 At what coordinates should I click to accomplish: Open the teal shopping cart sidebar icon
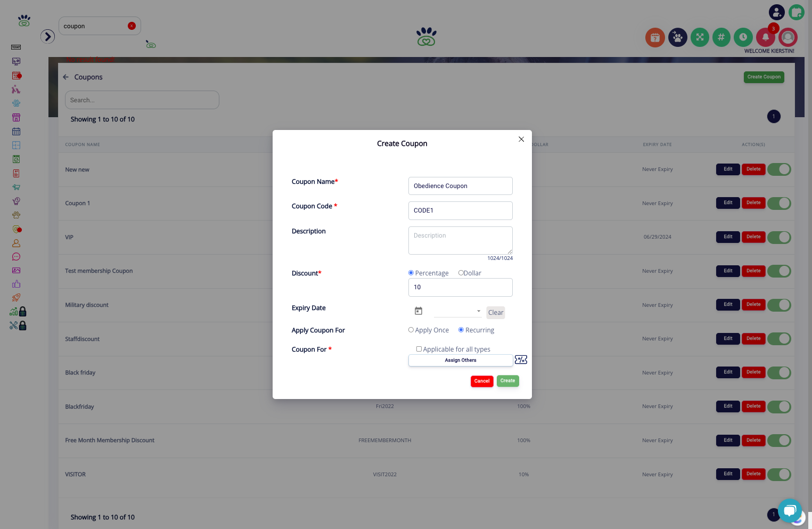(x=16, y=187)
